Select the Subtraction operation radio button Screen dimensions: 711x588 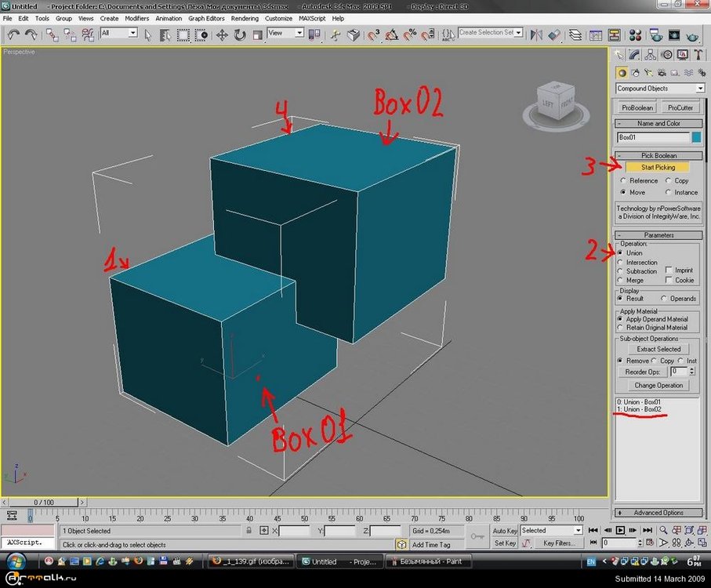(x=621, y=271)
